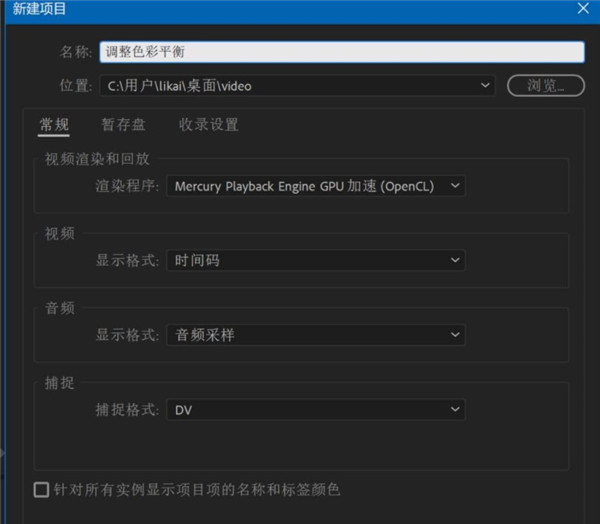The image size is (600, 524).
Task: Open the 视频 显示格式 时间码 dropdown
Action: tap(316, 260)
